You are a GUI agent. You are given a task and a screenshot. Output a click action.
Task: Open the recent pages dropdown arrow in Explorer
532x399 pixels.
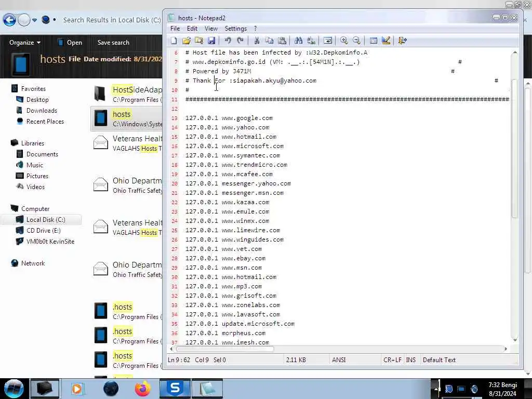pyautogui.click(x=35, y=20)
